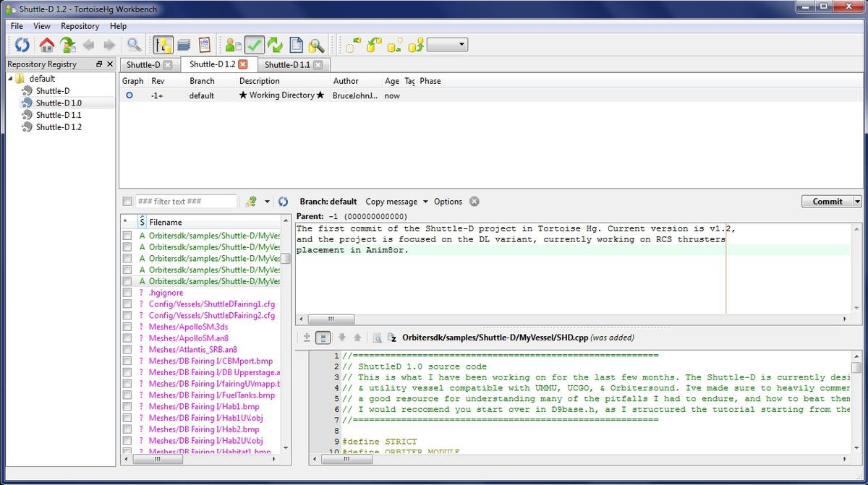Open the View menu

pos(42,26)
